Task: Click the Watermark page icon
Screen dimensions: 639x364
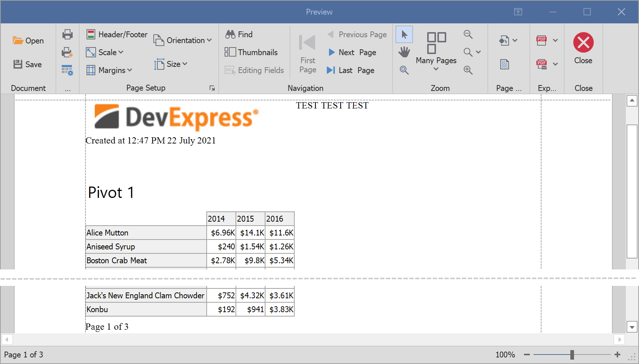Action: pyautogui.click(x=505, y=65)
